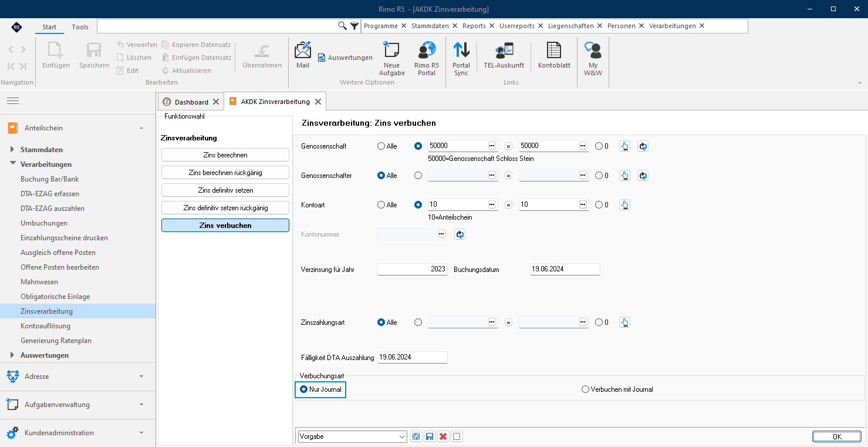
Task: Click the hand-pointer icon in the Kontoart row
Action: (624, 205)
